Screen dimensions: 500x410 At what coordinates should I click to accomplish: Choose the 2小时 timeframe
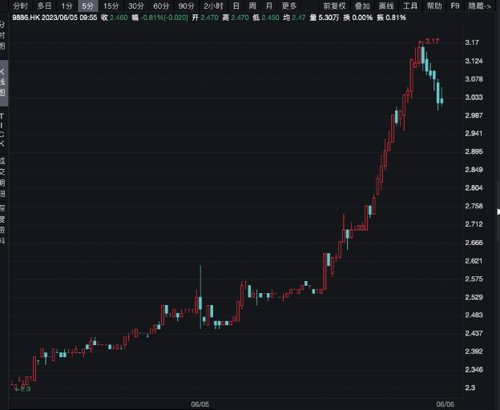213,6
